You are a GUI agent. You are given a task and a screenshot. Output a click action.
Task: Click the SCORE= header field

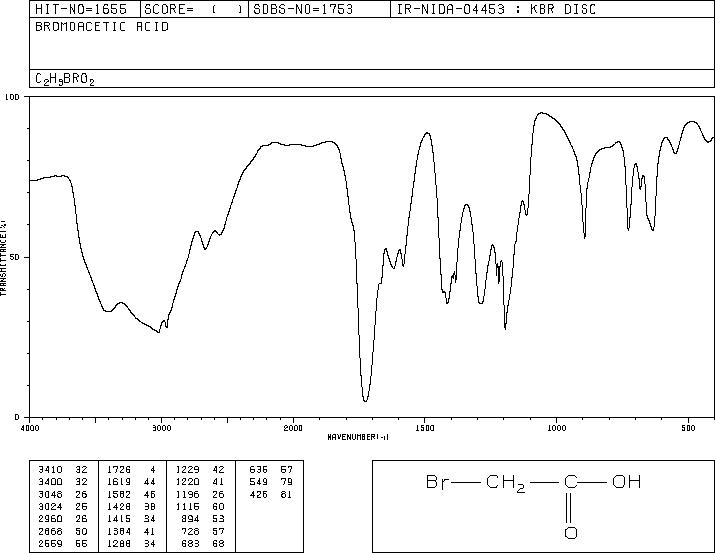point(194,9)
